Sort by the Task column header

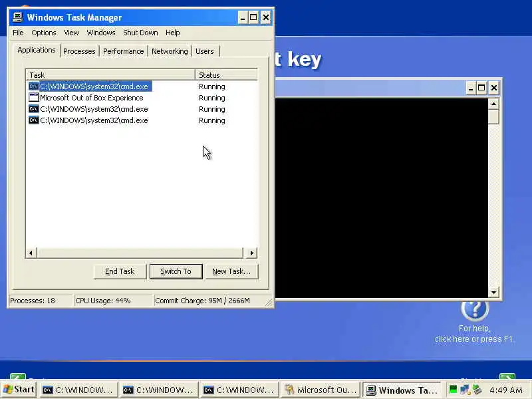(110, 74)
